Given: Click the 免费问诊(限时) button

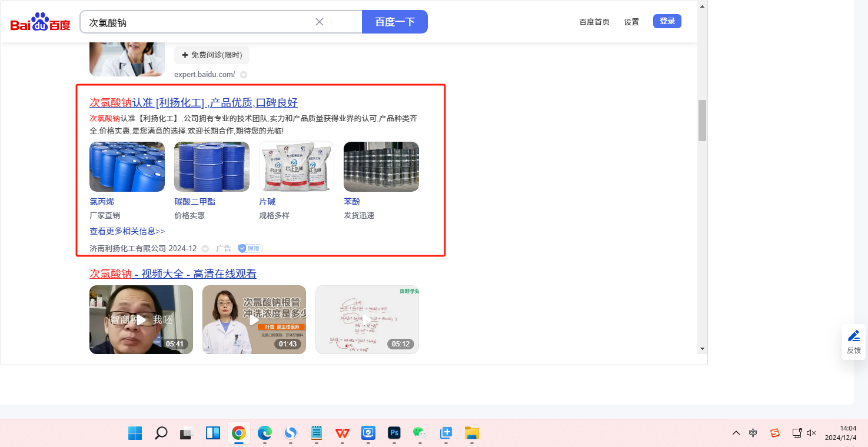Looking at the screenshot, I should 212,55.
